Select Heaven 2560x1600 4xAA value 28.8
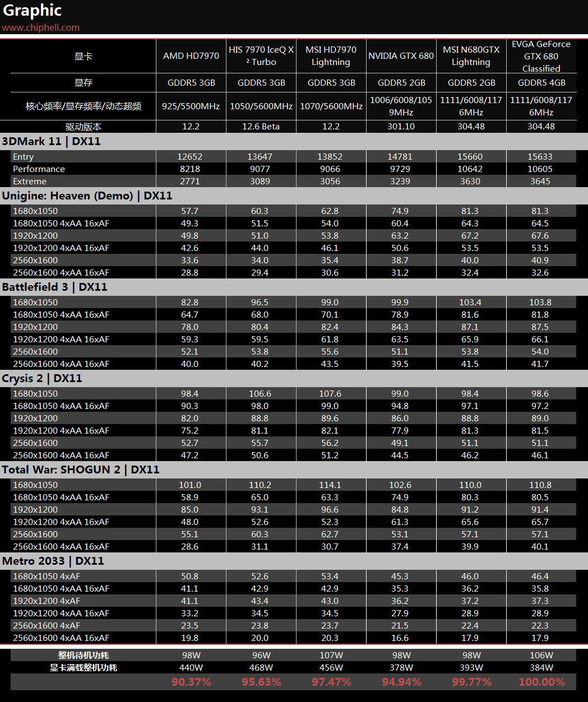 click(190, 273)
